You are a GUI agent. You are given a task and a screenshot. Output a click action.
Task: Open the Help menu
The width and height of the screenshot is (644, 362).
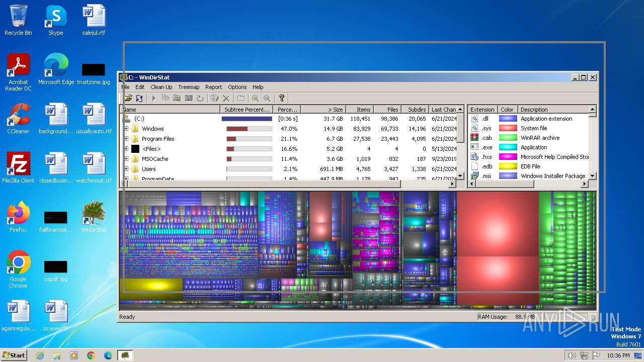point(258,87)
